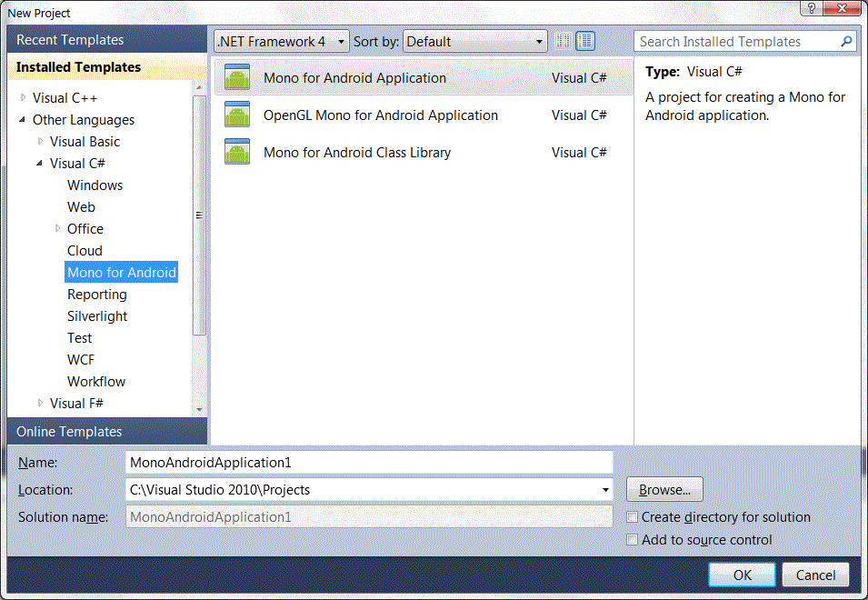Screen dimensions: 868x600
Task: Check Add to source control
Action: coord(632,539)
